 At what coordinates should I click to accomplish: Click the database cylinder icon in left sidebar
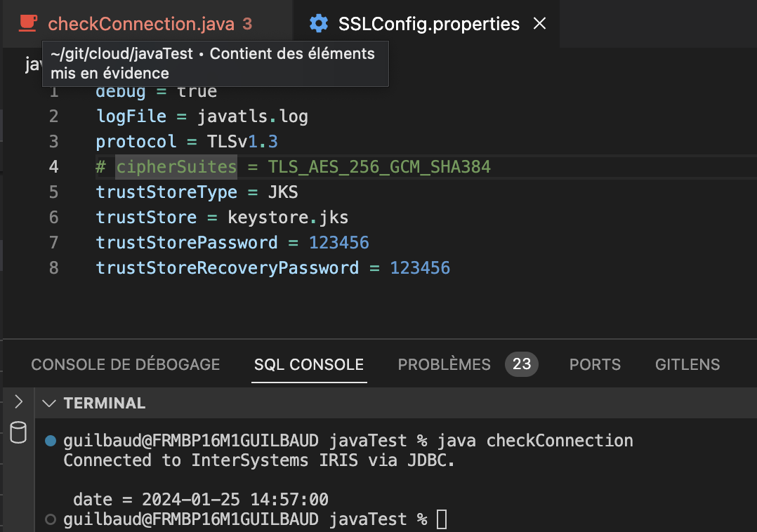(x=18, y=433)
